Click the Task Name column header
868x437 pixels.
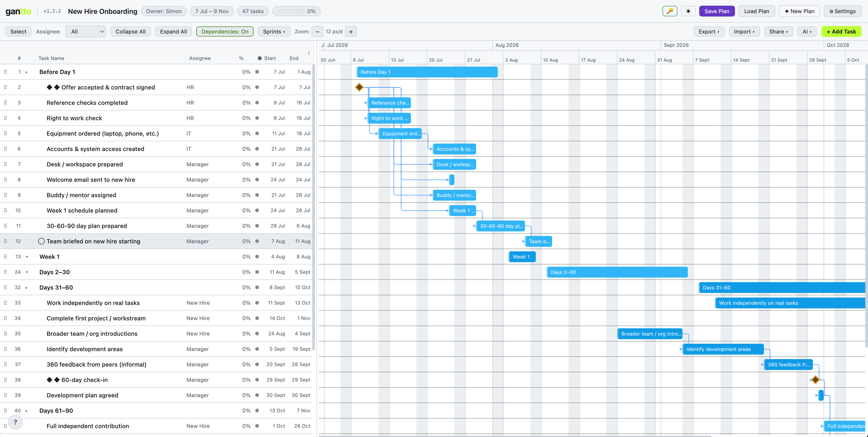point(51,58)
